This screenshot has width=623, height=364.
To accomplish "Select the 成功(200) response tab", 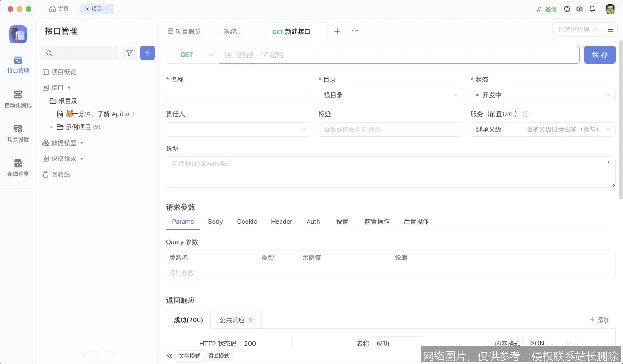I will (188, 320).
